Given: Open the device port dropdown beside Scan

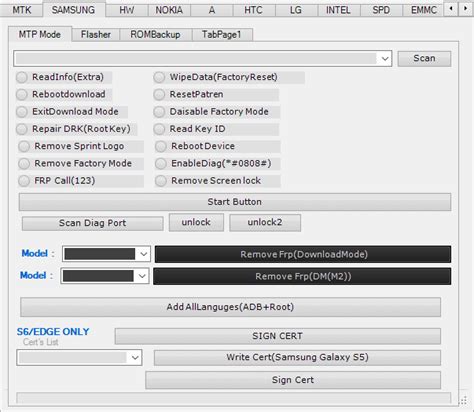Looking at the screenshot, I should point(385,59).
